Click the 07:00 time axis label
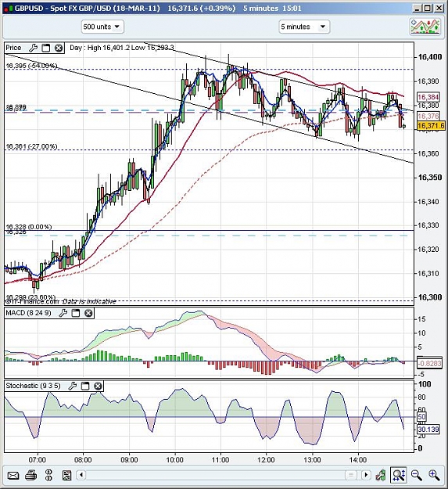Viewport: 448px width, 489px height. tap(37, 460)
